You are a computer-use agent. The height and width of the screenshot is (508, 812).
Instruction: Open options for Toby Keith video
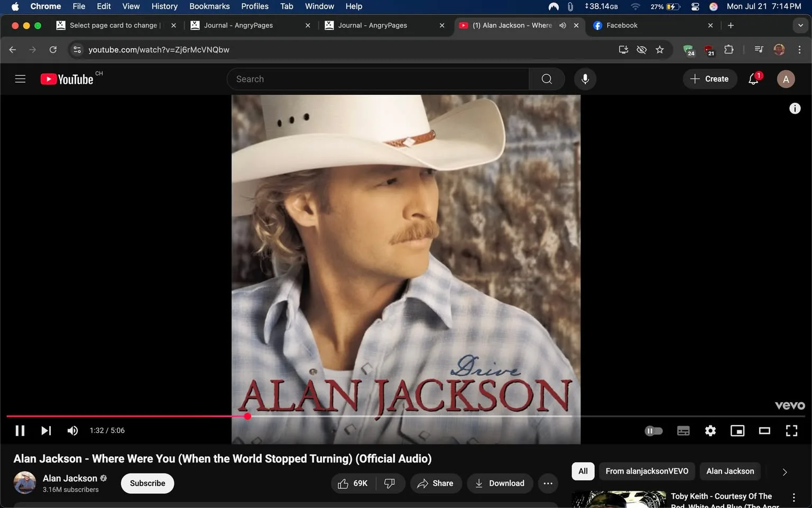(793, 497)
